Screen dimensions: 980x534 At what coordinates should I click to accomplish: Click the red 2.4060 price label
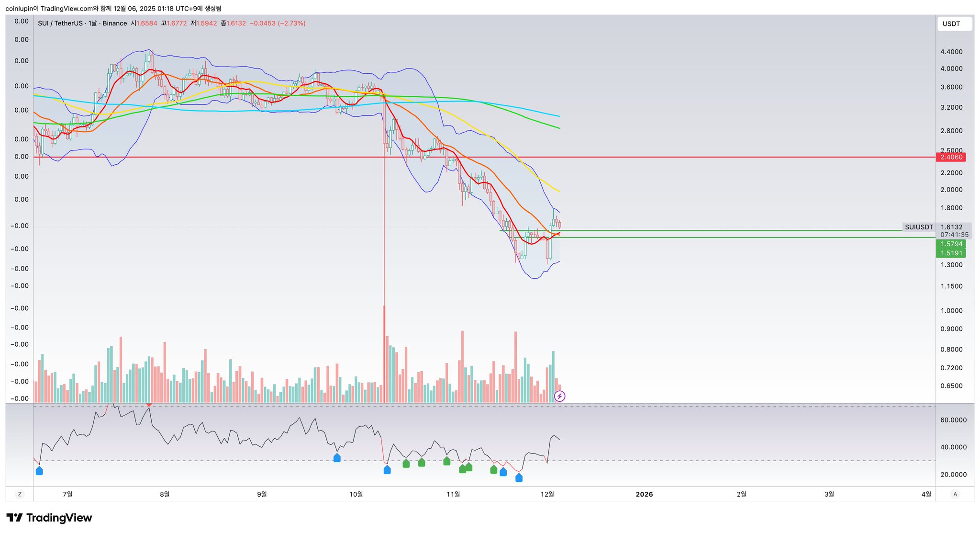pos(951,157)
